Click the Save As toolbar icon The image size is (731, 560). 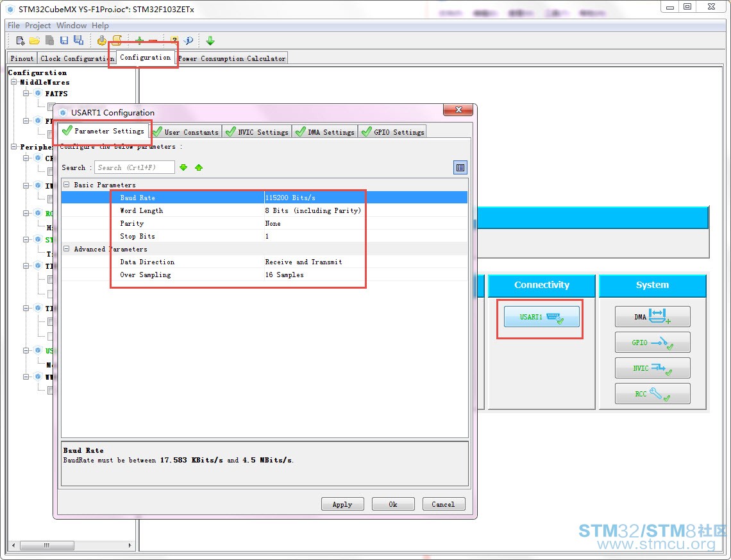pyautogui.click(x=78, y=40)
